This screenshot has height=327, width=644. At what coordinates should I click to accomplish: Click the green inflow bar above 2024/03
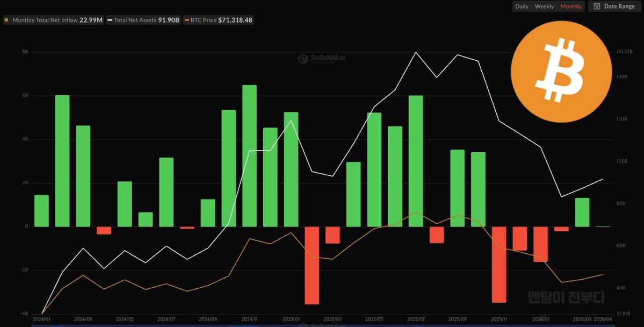83,176
